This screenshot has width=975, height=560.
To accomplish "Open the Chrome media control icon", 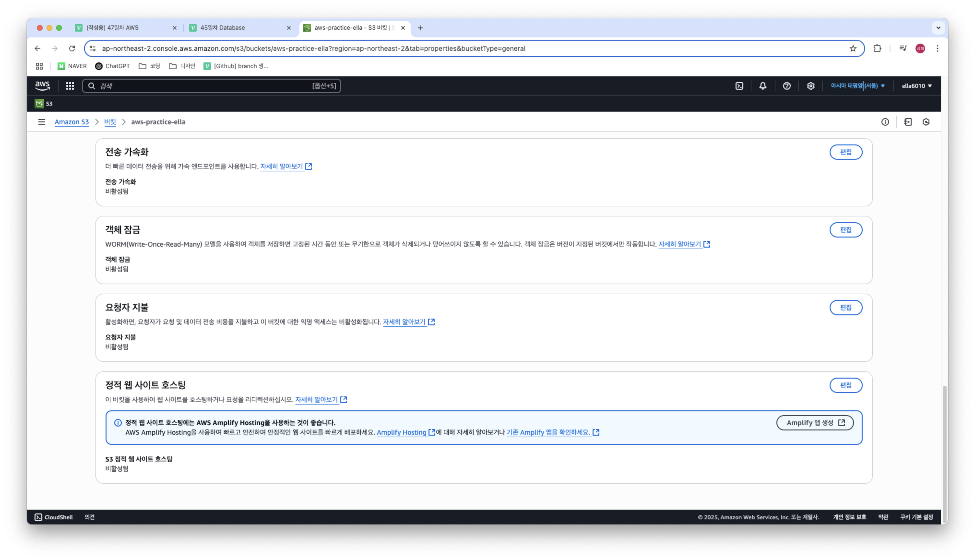I will click(x=903, y=48).
